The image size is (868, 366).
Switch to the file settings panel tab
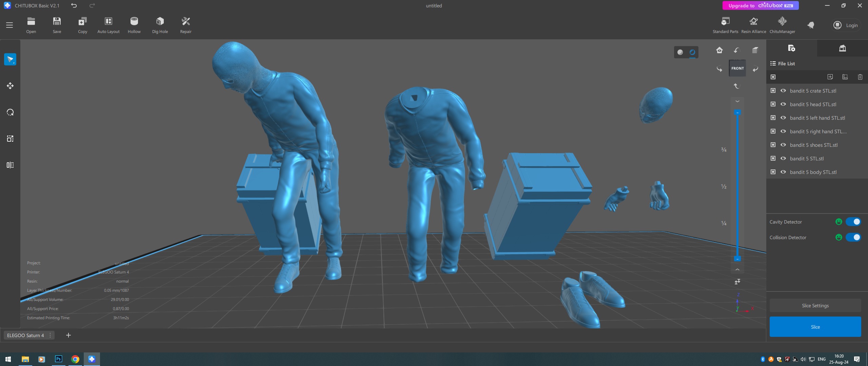point(791,48)
